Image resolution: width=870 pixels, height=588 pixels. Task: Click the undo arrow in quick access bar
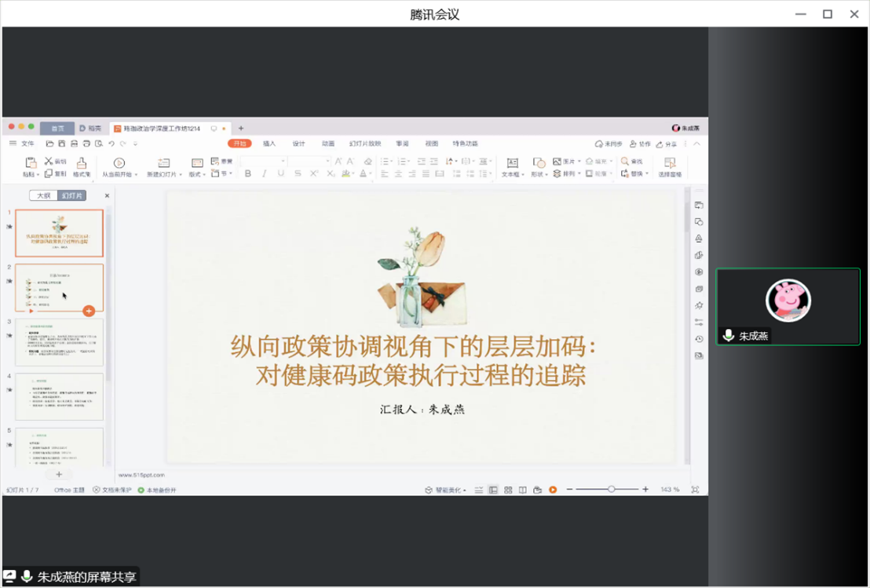tap(111, 144)
